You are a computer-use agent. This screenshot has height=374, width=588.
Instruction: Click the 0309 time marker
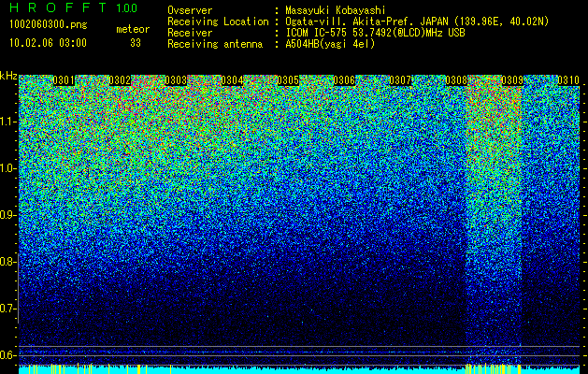click(x=512, y=80)
